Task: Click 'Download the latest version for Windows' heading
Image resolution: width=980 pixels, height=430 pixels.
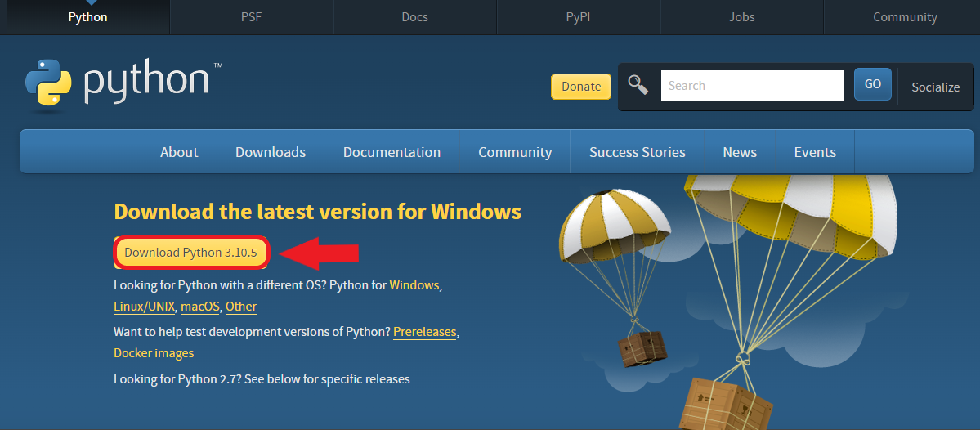Action: [x=317, y=211]
